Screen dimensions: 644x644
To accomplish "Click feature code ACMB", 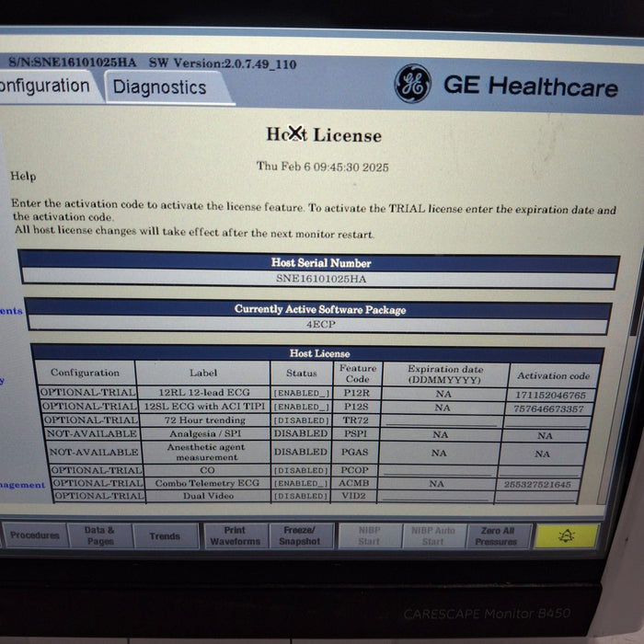I will (x=353, y=483).
